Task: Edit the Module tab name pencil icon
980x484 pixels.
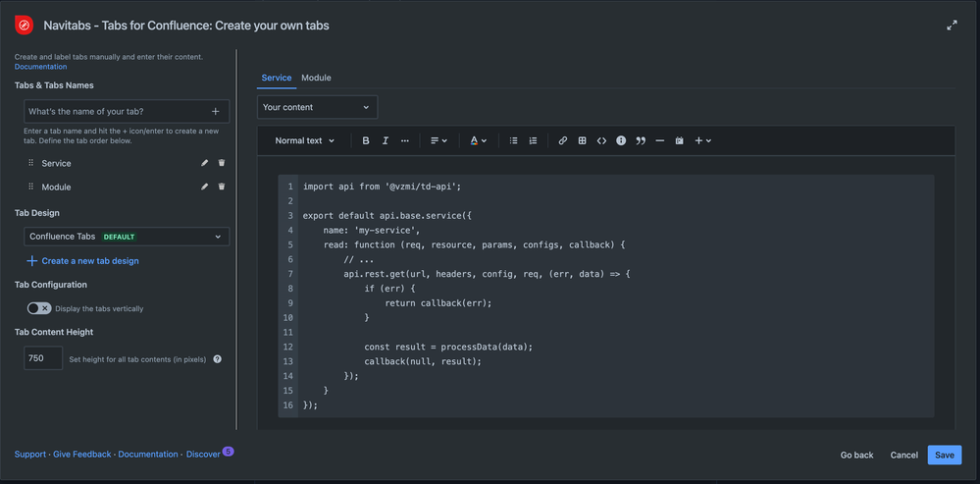Action: pyautogui.click(x=204, y=187)
